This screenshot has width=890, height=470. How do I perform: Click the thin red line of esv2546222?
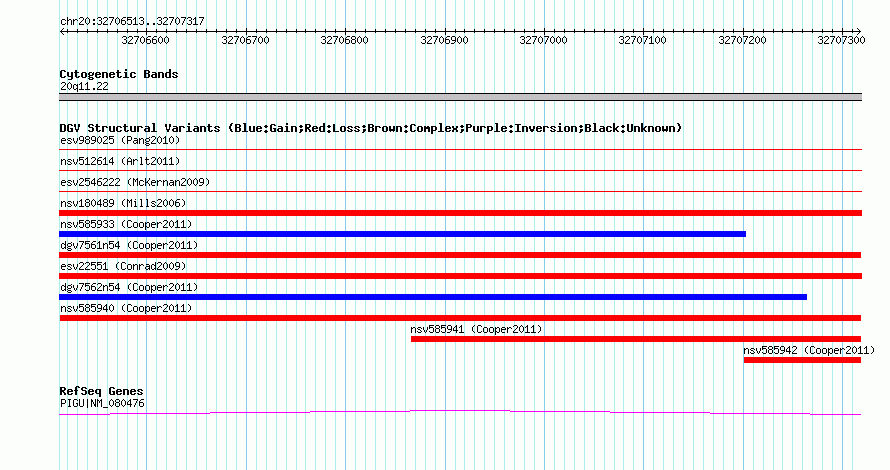point(460,191)
